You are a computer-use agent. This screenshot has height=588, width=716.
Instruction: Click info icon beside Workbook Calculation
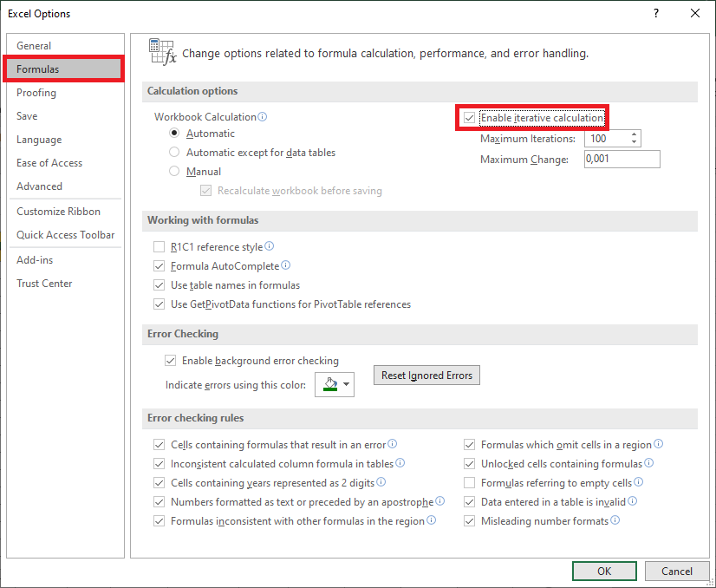263,117
